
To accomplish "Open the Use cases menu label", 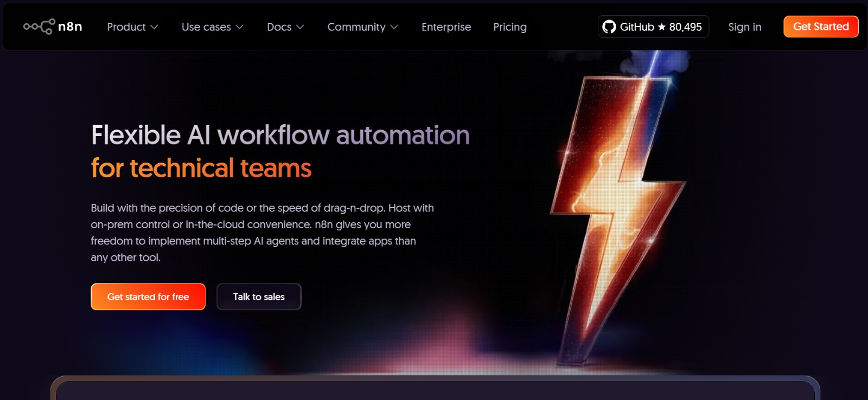I will [206, 27].
